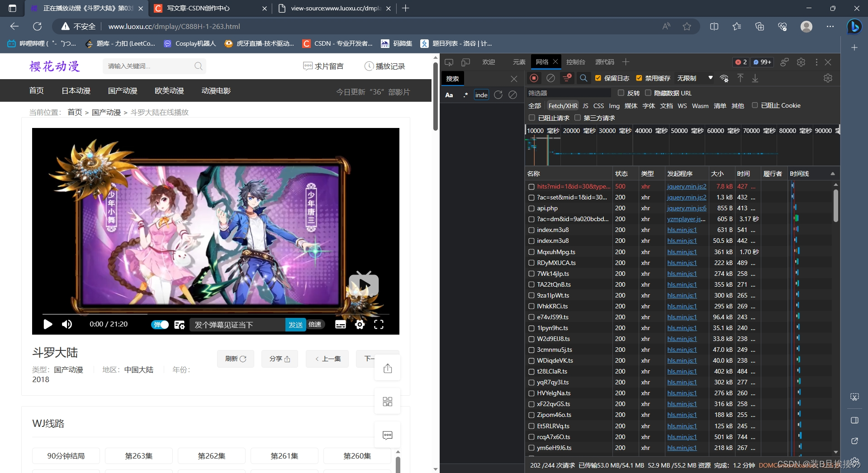Screen dimensions: 868x473
Task: Enable 已阻止请求 checkbox
Action: [x=532, y=118]
